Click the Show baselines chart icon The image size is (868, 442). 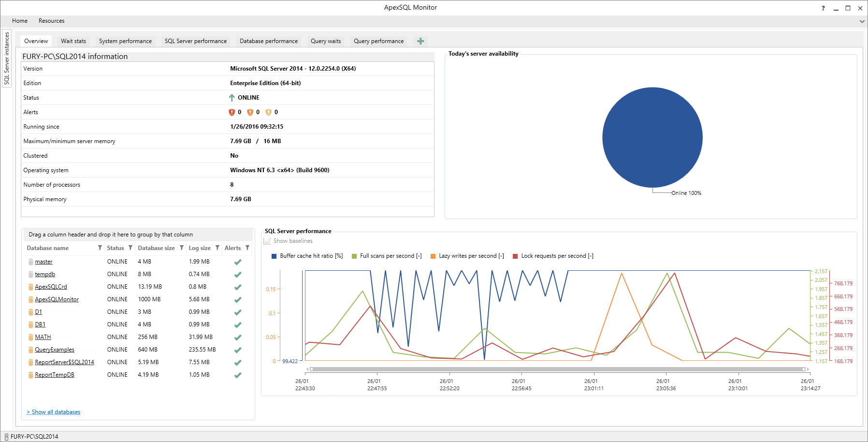(267, 241)
